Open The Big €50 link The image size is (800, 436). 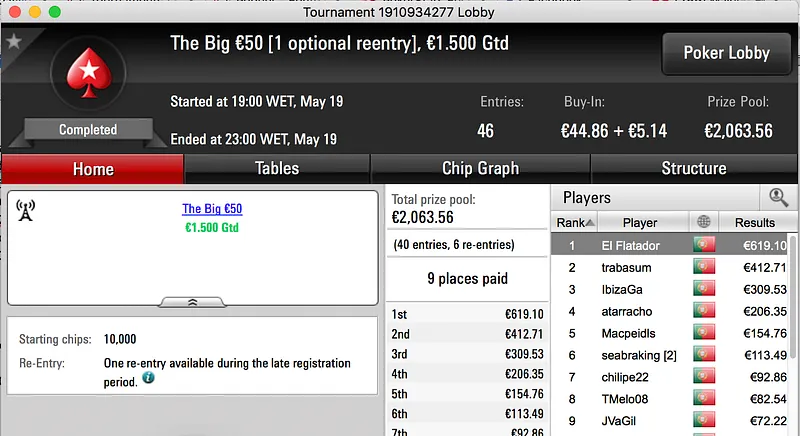[212, 209]
